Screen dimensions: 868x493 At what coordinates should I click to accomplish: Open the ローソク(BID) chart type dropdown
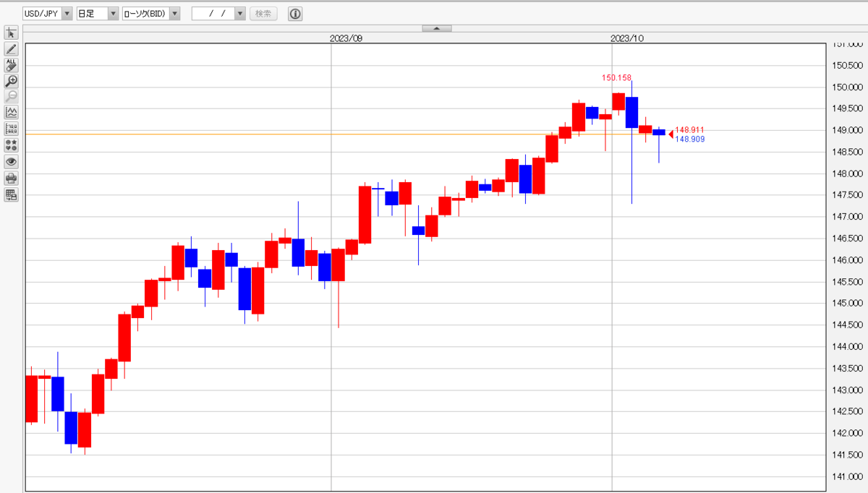(150, 14)
